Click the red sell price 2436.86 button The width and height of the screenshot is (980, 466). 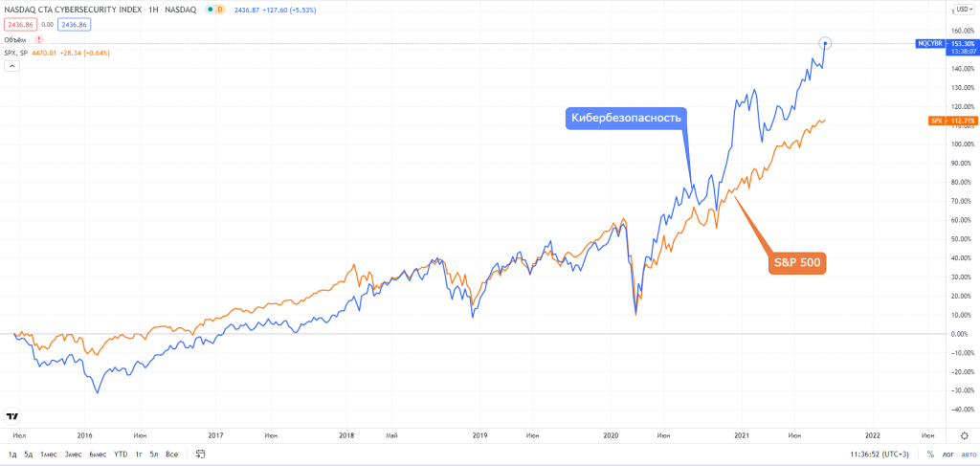[x=19, y=25]
